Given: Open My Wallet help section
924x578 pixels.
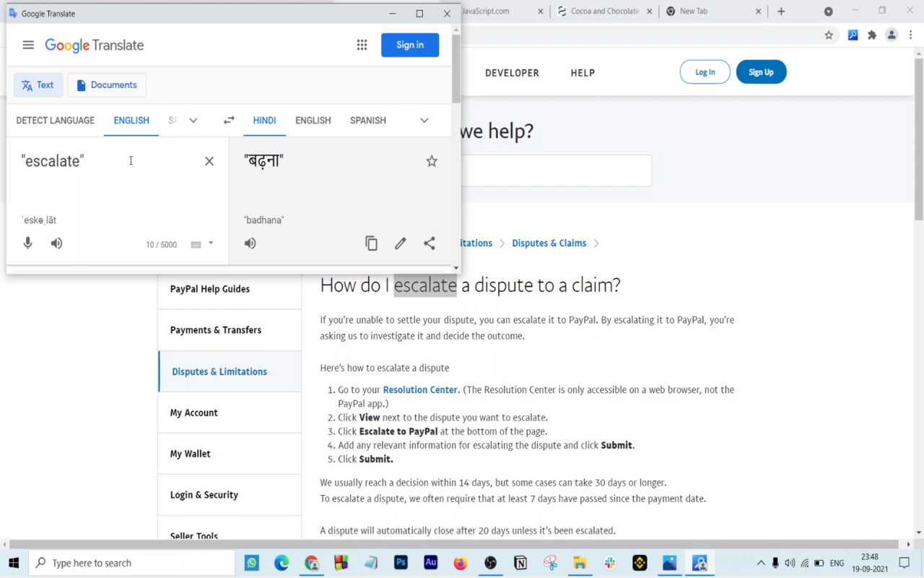Looking at the screenshot, I should tap(230, 454).
